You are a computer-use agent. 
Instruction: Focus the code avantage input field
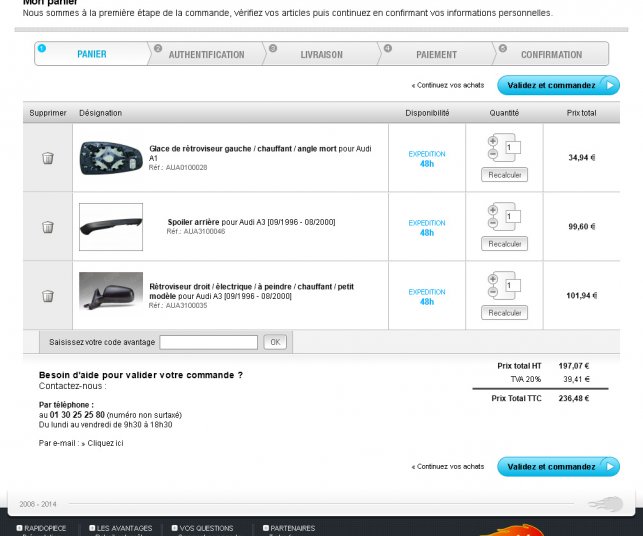208,342
